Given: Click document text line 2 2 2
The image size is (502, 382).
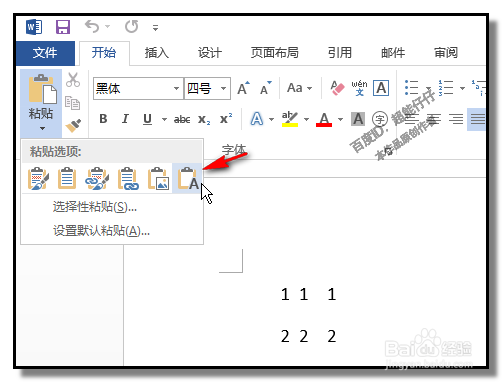Looking at the screenshot, I should [308, 336].
